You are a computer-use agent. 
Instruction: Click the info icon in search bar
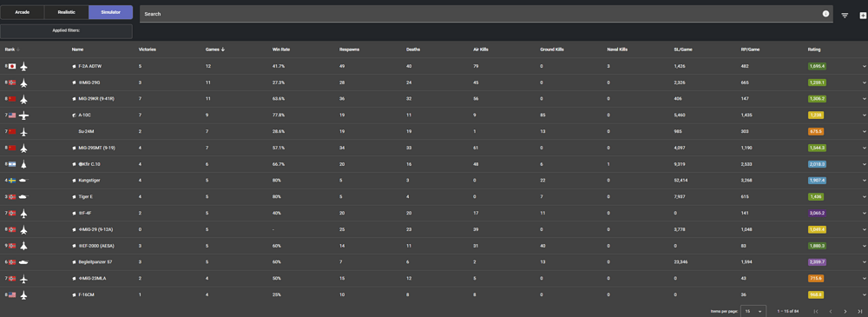tap(826, 13)
